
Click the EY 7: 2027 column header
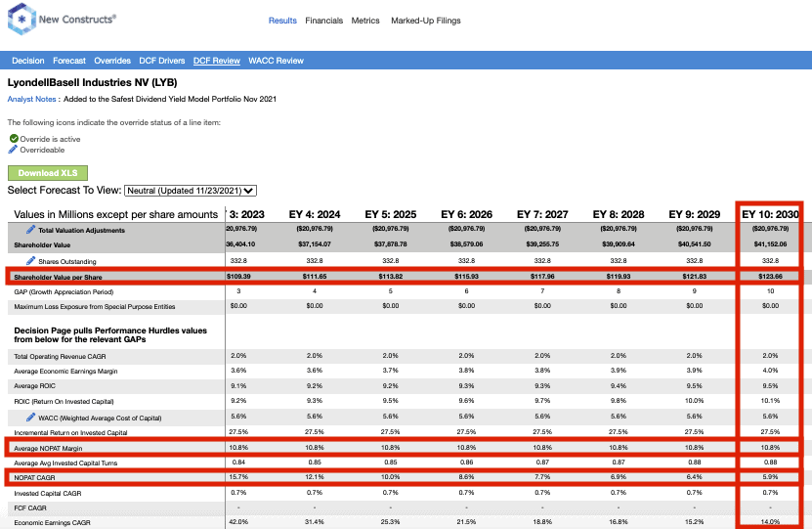click(x=542, y=214)
